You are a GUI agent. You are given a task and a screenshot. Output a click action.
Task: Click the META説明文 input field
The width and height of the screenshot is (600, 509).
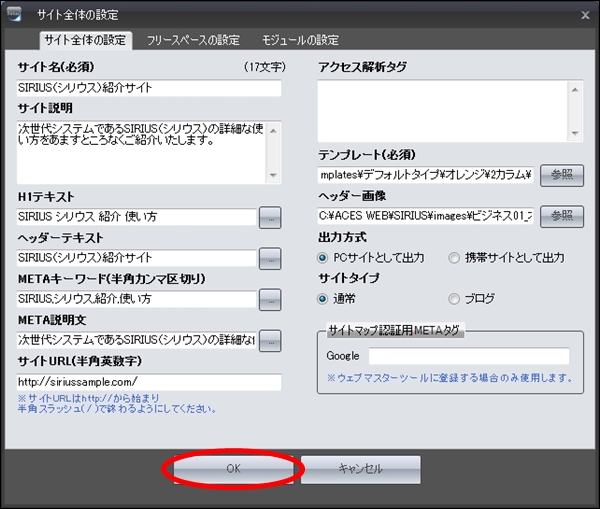click(x=136, y=340)
